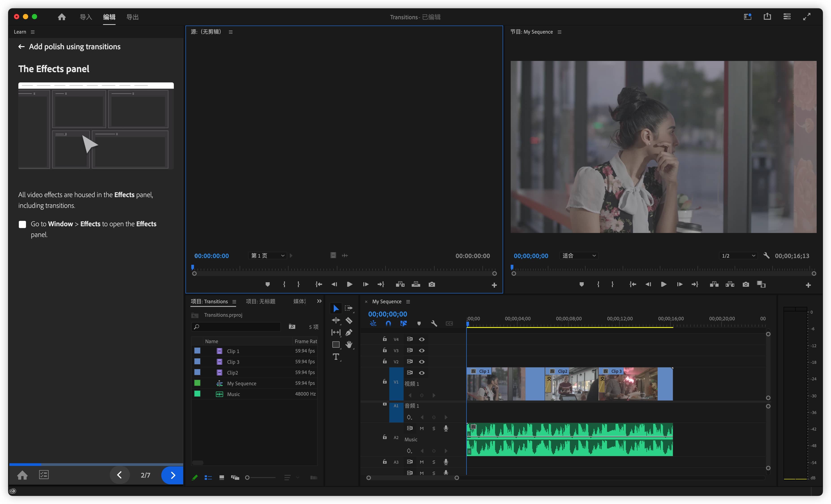Open Creative Cloud icon in status bar

[x=13, y=491]
